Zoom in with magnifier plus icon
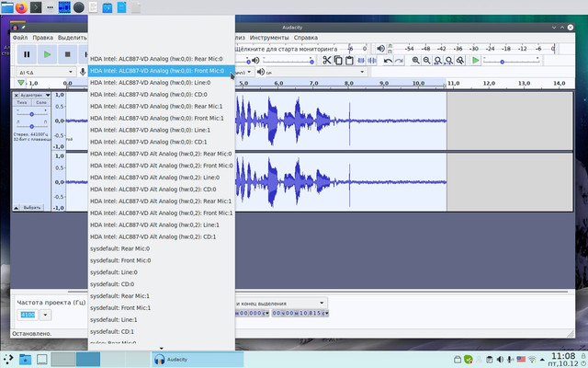 (x=415, y=60)
